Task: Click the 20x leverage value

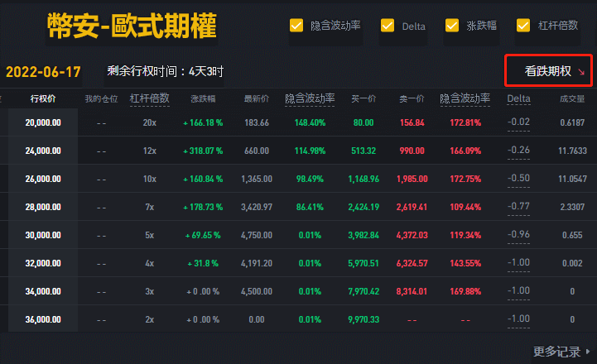Action: coord(149,123)
